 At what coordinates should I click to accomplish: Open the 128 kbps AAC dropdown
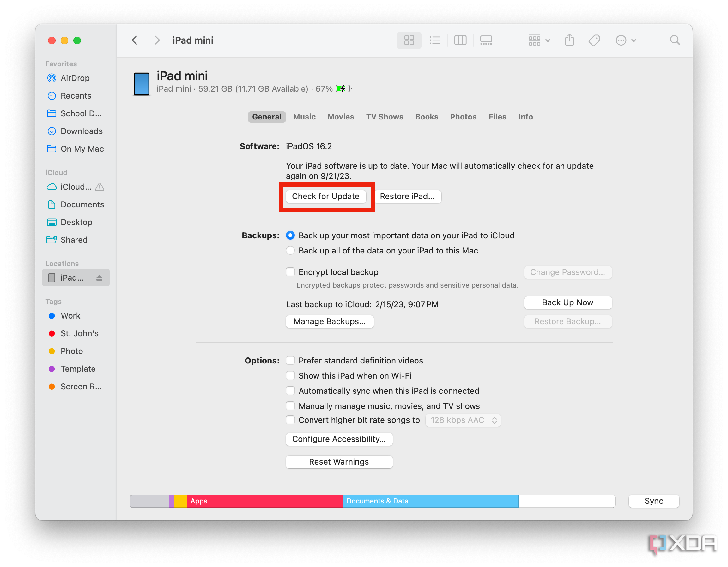(x=463, y=420)
